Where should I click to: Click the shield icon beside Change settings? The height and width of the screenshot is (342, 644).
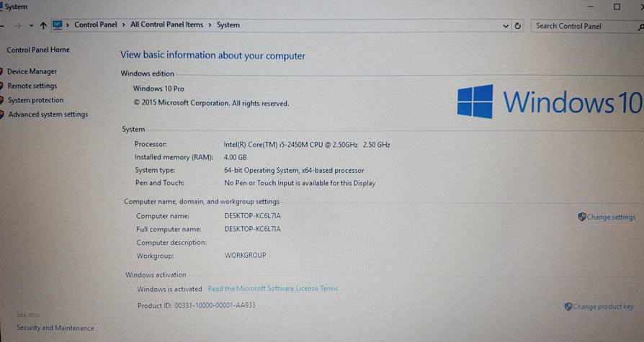click(581, 217)
